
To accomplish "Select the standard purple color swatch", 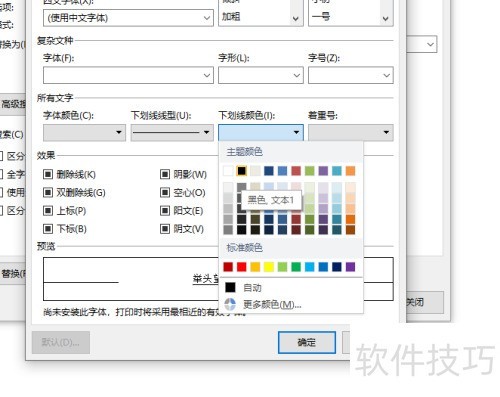I will pyautogui.click(x=350, y=267).
